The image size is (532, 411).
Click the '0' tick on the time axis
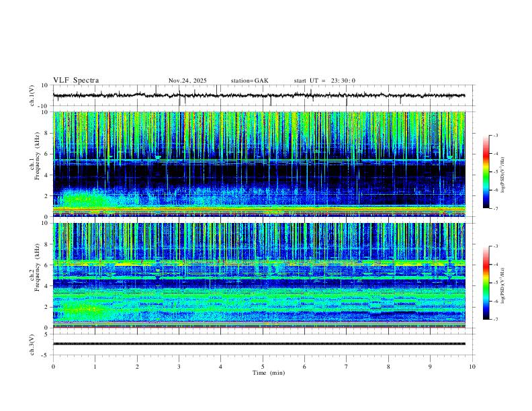point(53,367)
